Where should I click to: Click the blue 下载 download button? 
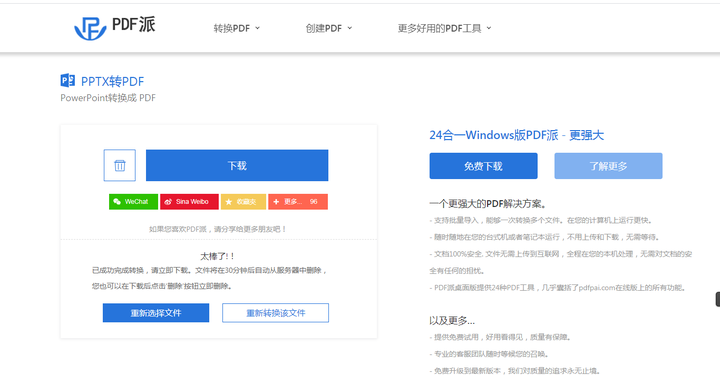point(237,165)
